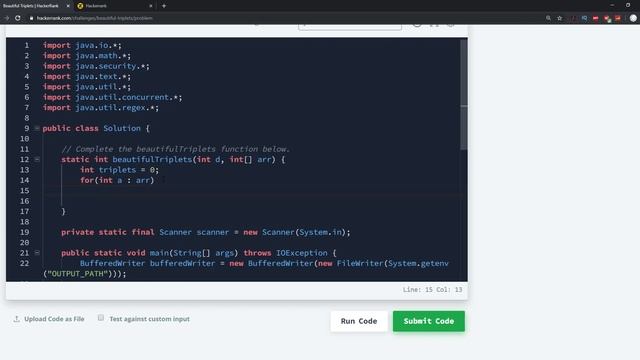Screen dimensions: 640x360
Task: Collapse the beautifulTriplets function fold on line 12
Action: 37,159
